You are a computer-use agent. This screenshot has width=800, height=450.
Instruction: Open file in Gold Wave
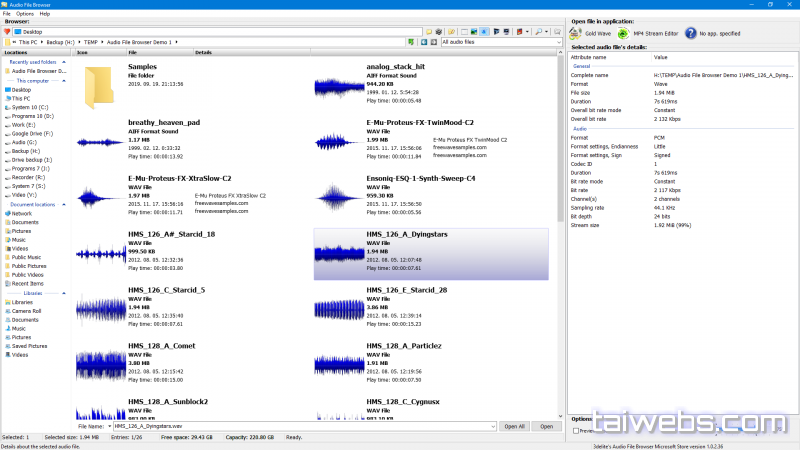click(589, 33)
